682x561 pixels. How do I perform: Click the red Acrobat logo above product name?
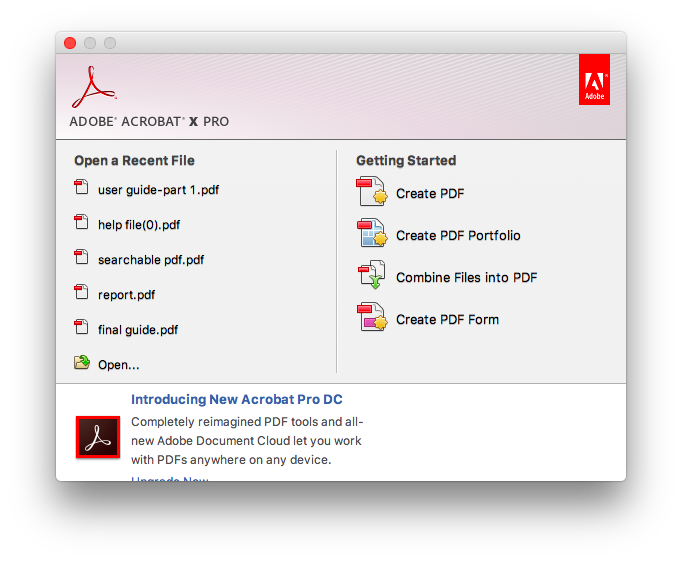coord(94,87)
